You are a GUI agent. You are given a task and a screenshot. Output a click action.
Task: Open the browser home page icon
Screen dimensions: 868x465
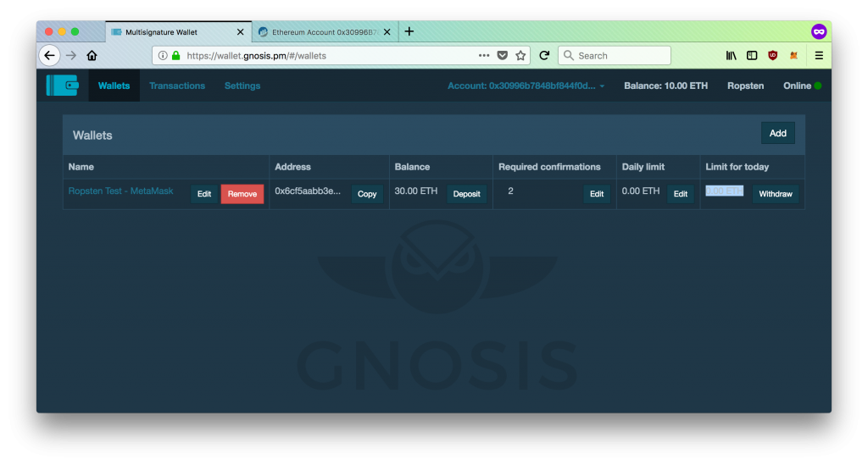click(x=92, y=55)
